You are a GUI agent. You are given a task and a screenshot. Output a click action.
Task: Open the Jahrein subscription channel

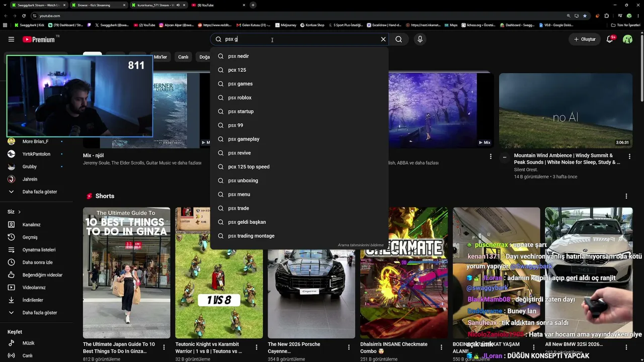pos(36,179)
